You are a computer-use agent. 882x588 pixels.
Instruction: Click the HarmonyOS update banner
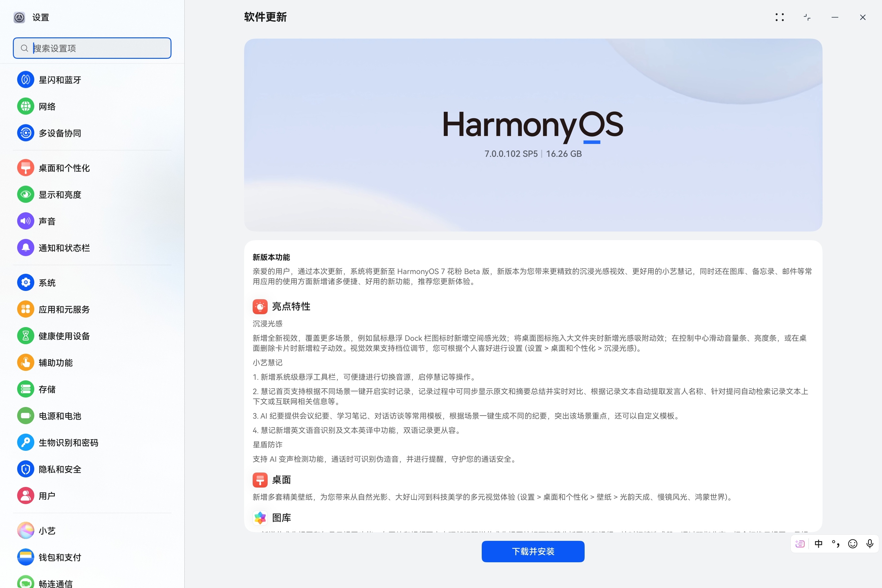pos(533,135)
